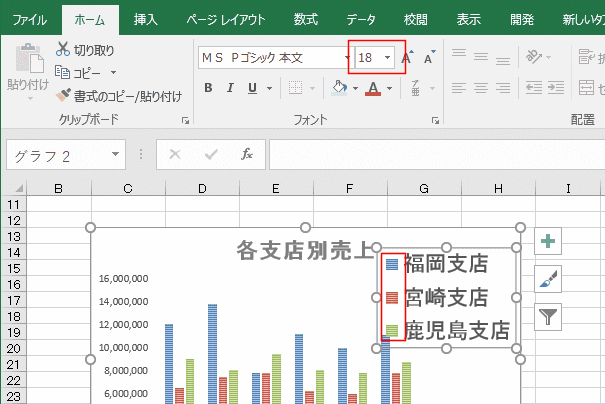
Task: Click the font color red A button
Action: [x=373, y=88]
